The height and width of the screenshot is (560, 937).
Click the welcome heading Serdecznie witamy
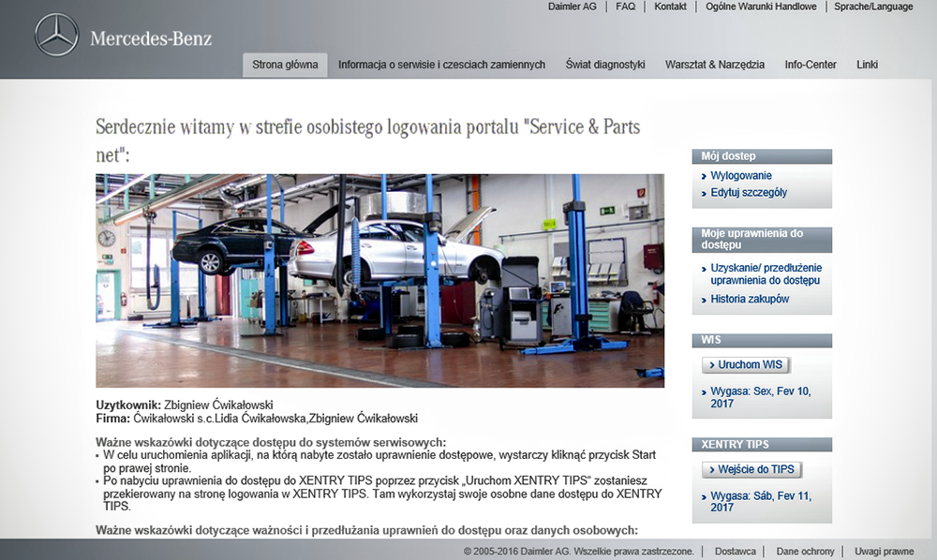(x=368, y=140)
